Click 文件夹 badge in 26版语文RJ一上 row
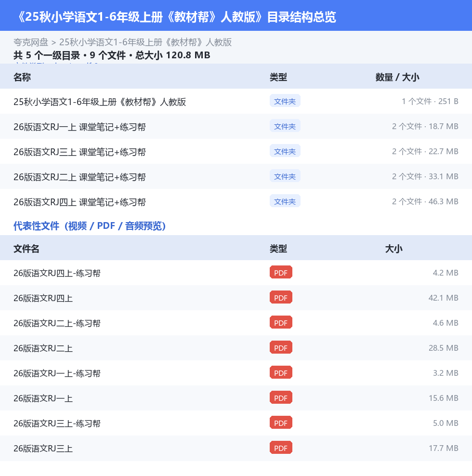The image size is (472, 476). [285, 126]
